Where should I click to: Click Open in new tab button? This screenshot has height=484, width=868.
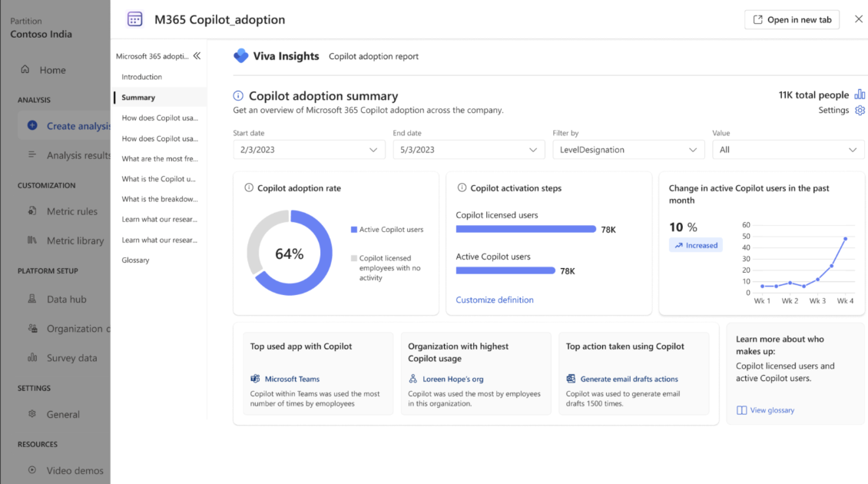(792, 20)
